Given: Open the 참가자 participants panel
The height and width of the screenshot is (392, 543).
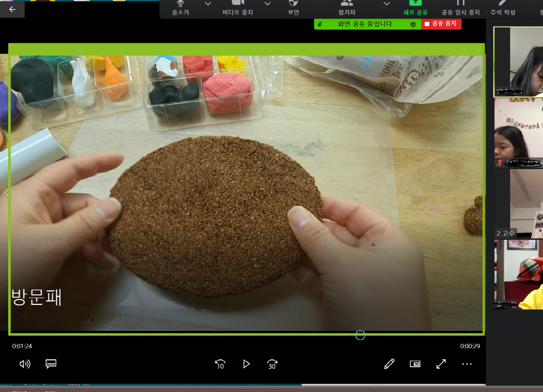Looking at the screenshot, I should [347, 8].
